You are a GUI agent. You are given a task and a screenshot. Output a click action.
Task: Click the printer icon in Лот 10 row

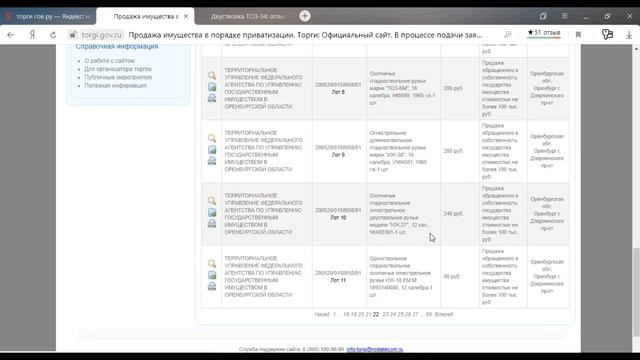click(212, 223)
